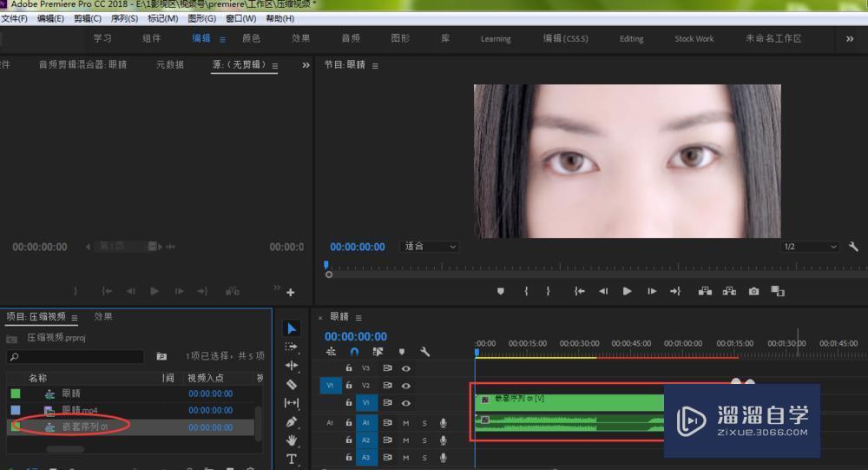Go to In point in program monitor
The height and width of the screenshot is (470, 868).
tap(579, 291)
